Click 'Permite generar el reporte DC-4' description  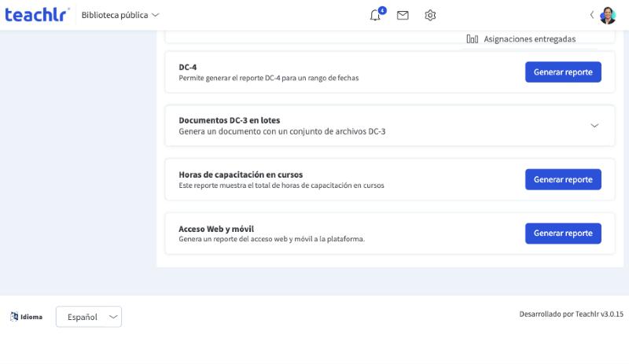pos(268,78)
